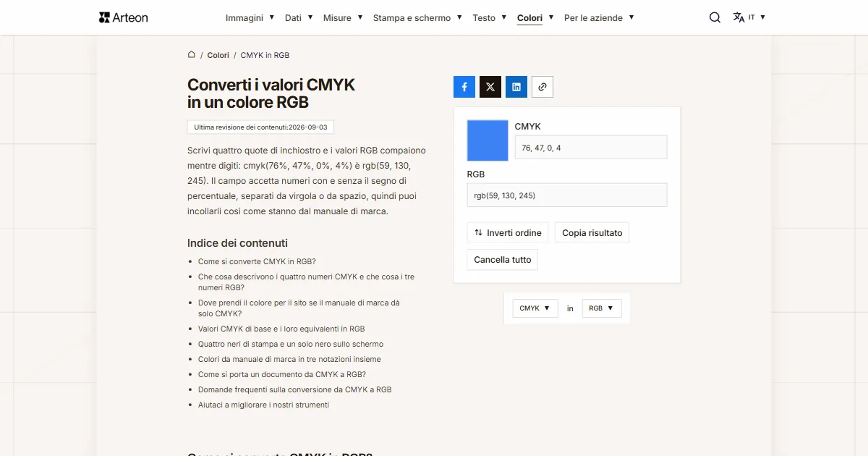868x456 pixels.
Task: Focus the RGB output field
Action: tap(567, 195)
